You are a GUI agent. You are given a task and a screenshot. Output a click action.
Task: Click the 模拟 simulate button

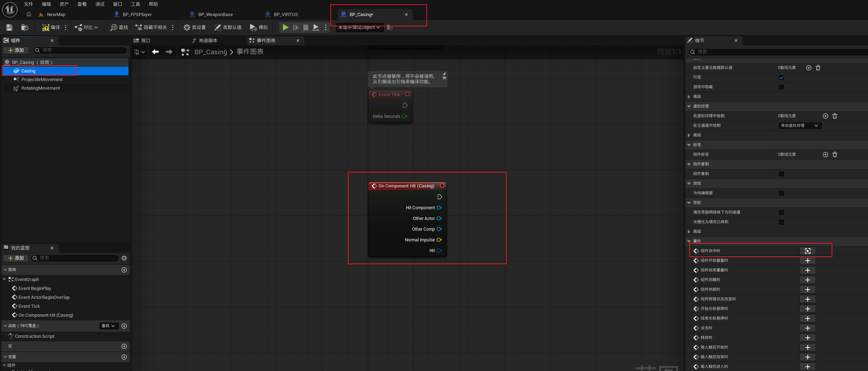pyautogui.click(x=259, y=27)
